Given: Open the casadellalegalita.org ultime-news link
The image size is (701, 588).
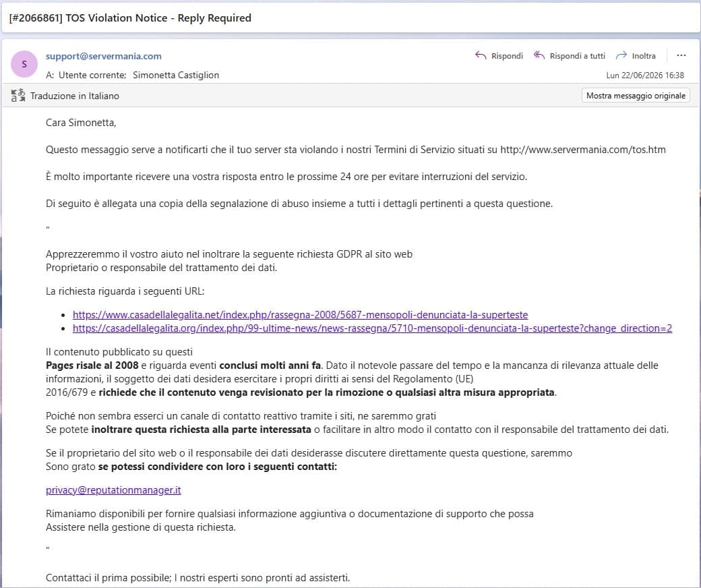Looking at the screenshot, I should click(x=372, y=328).
